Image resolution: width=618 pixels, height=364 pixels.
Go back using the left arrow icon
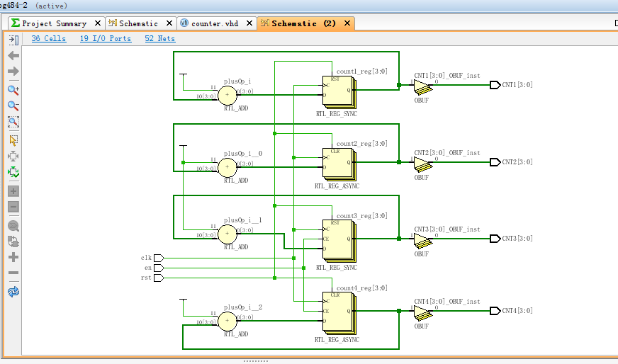tap(13, 55)
